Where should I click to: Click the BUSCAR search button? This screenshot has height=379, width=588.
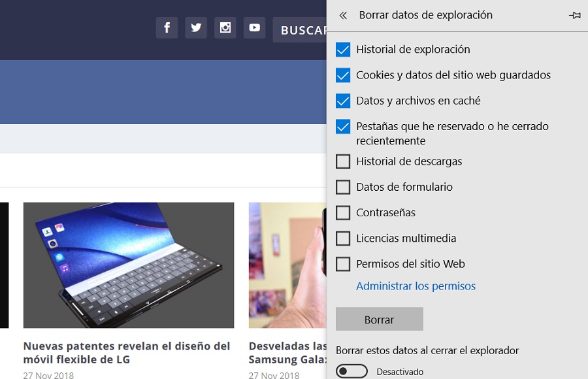pos(304,30)
